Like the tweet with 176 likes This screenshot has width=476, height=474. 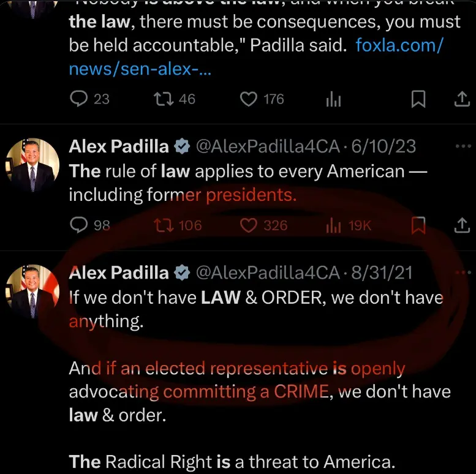coord(248,99)
